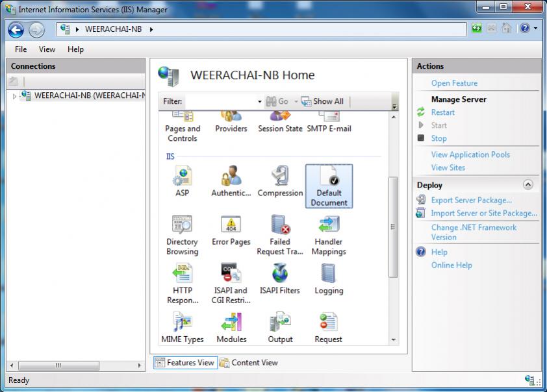Open Failed Request Tracing feature
This screenshot has width=547, height=392.
coord(280,235)
